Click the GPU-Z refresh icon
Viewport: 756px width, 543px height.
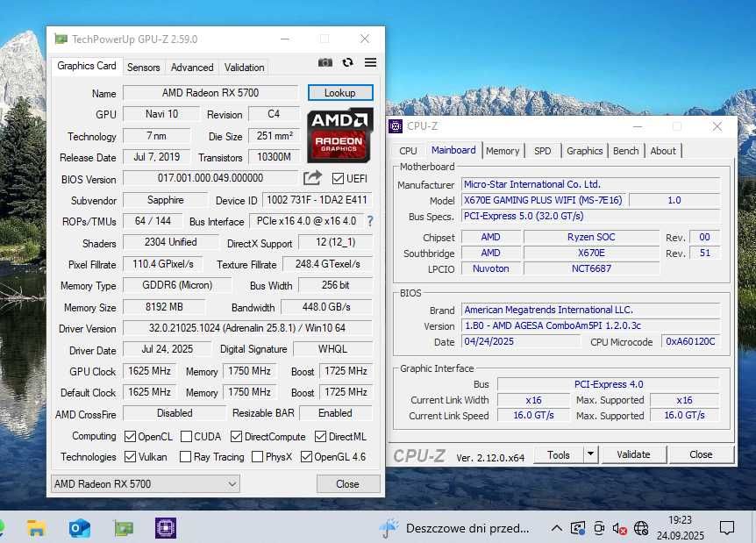[x=347, y=62]
